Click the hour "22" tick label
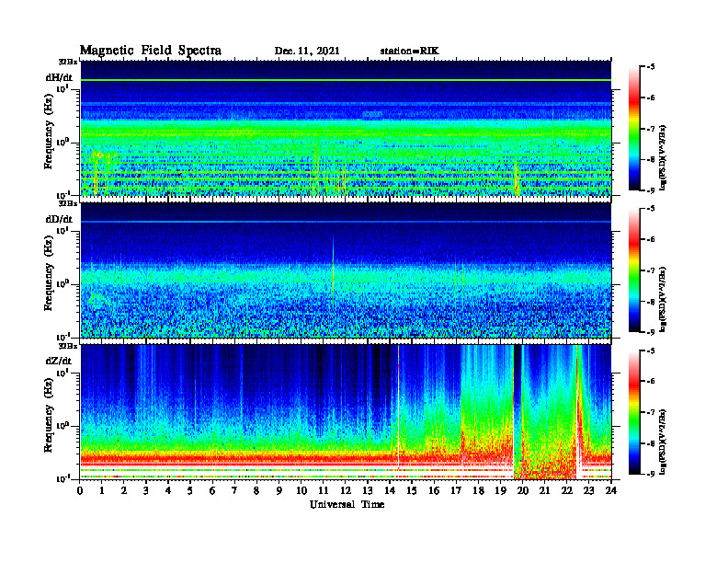The height and width of the screenshot is (563, 728). [x=567, y=491]
